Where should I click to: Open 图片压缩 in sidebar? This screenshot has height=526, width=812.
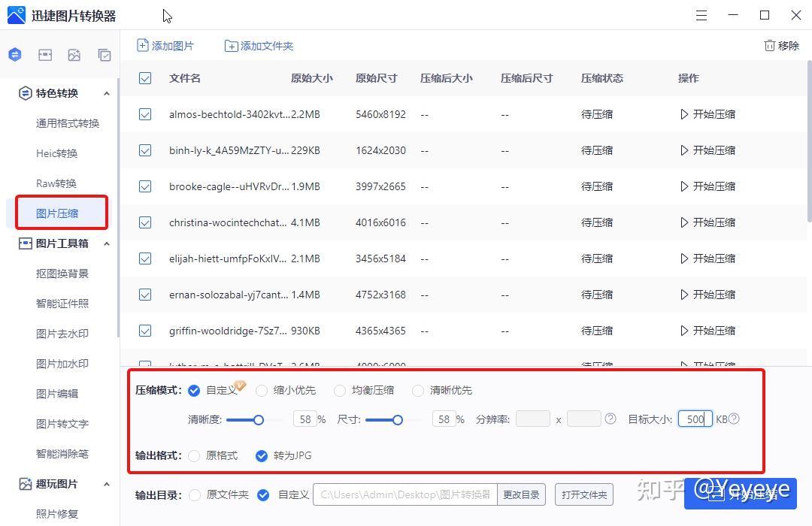[x=57, y=213]
